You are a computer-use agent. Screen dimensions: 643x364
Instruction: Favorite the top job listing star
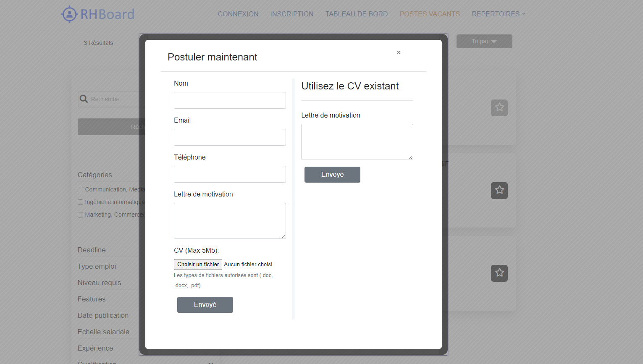click(499, 108)
